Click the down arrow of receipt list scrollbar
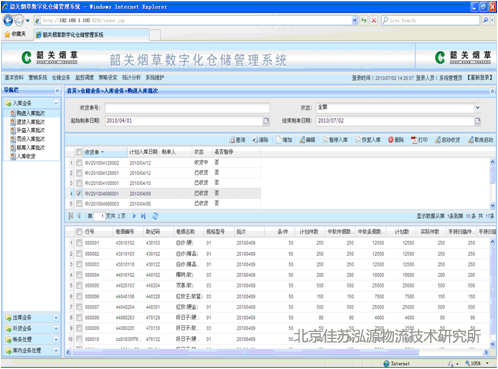The image size is (498, 369). [492, 205]
